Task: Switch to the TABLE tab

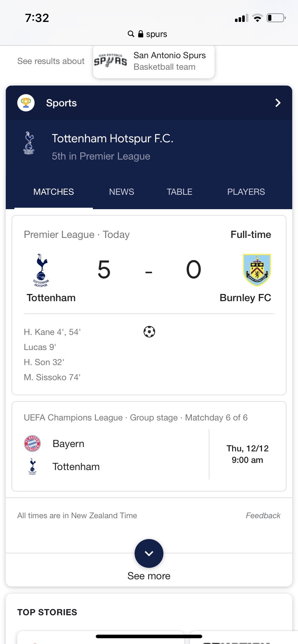Action: coord(180,192)
